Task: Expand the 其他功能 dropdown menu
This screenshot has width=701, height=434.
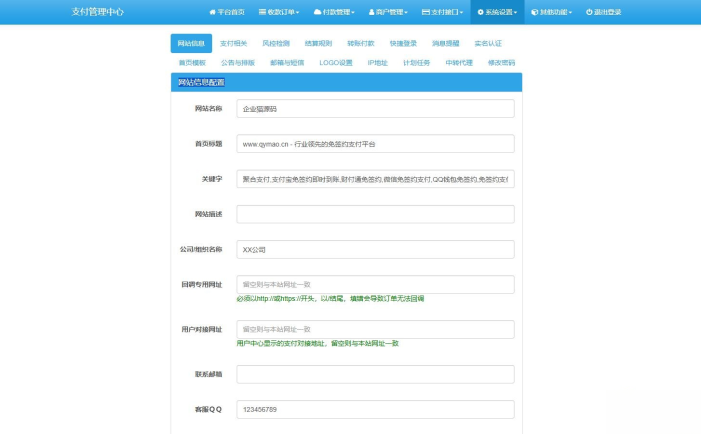Action: tap(552, 12)
